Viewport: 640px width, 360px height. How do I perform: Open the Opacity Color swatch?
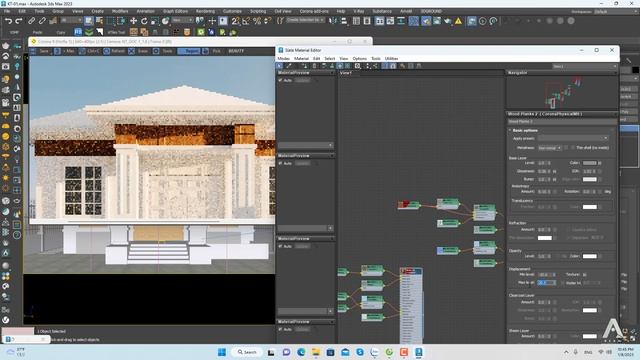[x=590, y=256]
